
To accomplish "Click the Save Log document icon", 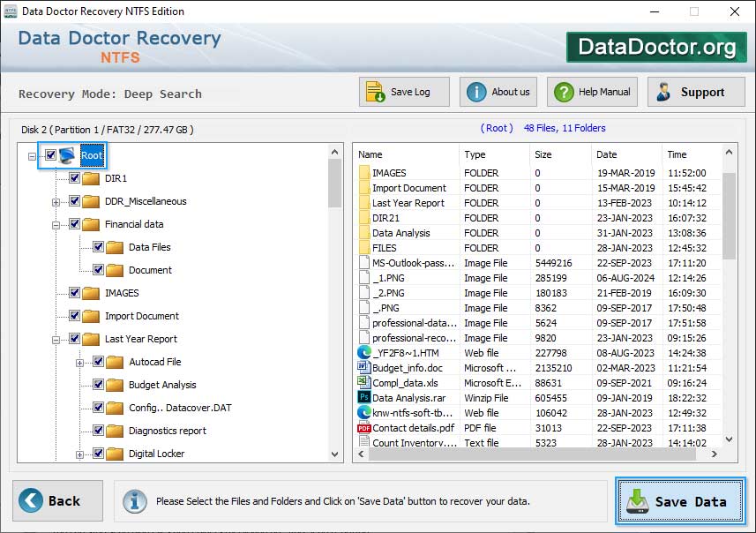I will (375, 92).
